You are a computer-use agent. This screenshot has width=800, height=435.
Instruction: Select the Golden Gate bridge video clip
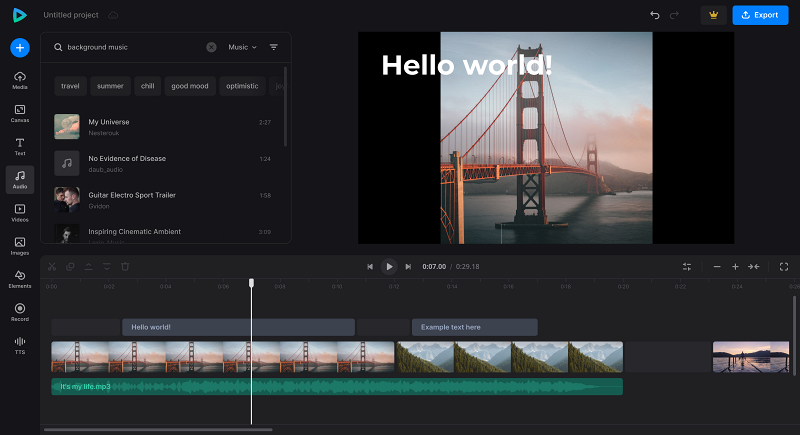[x=222, y=356]
